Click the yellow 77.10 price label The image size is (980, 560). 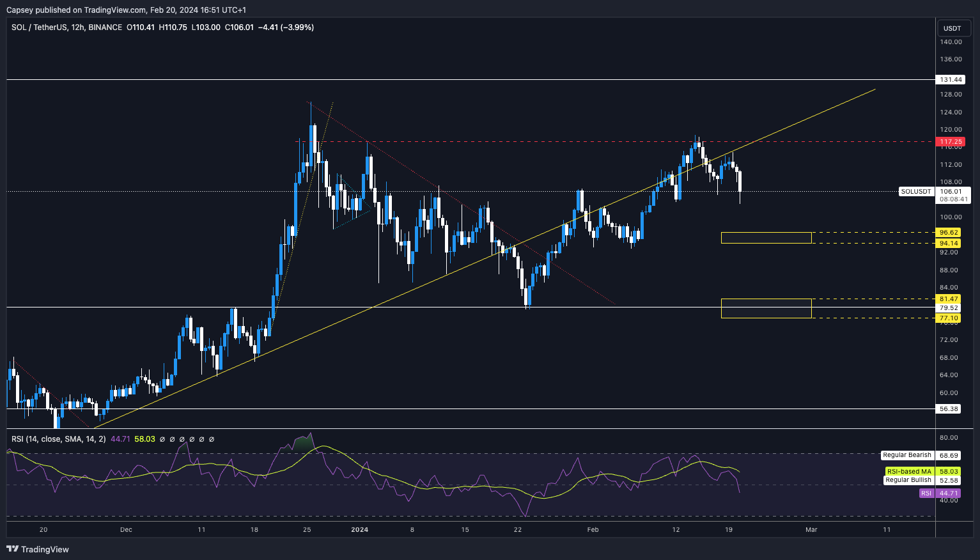click(949, 318)
